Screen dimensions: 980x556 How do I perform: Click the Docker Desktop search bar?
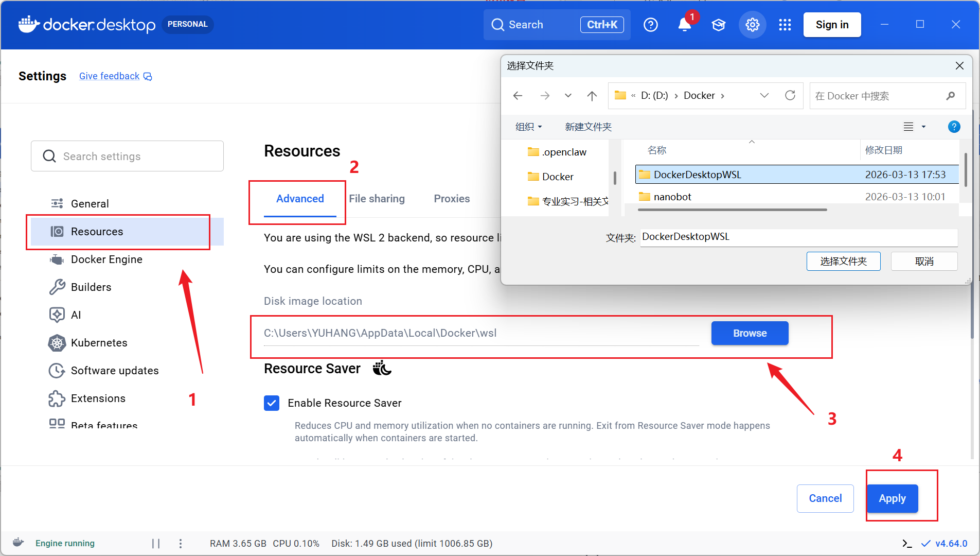(x=557, y=25)
